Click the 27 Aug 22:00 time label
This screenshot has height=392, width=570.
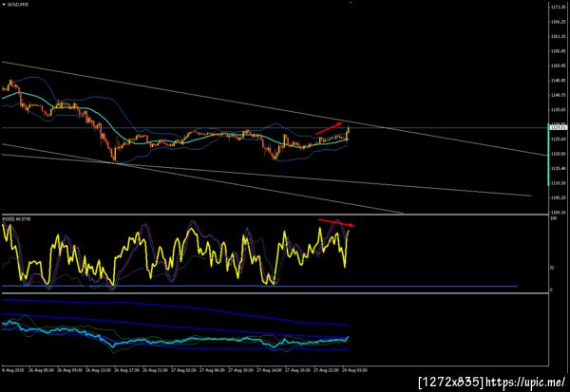click(x=326, y=370)
